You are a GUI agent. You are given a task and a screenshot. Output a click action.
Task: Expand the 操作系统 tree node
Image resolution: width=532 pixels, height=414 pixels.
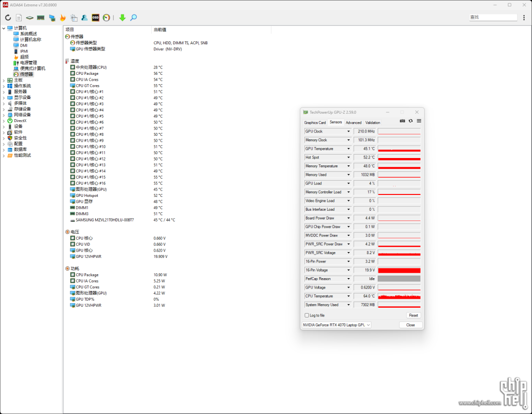click(x=4, y=86)
